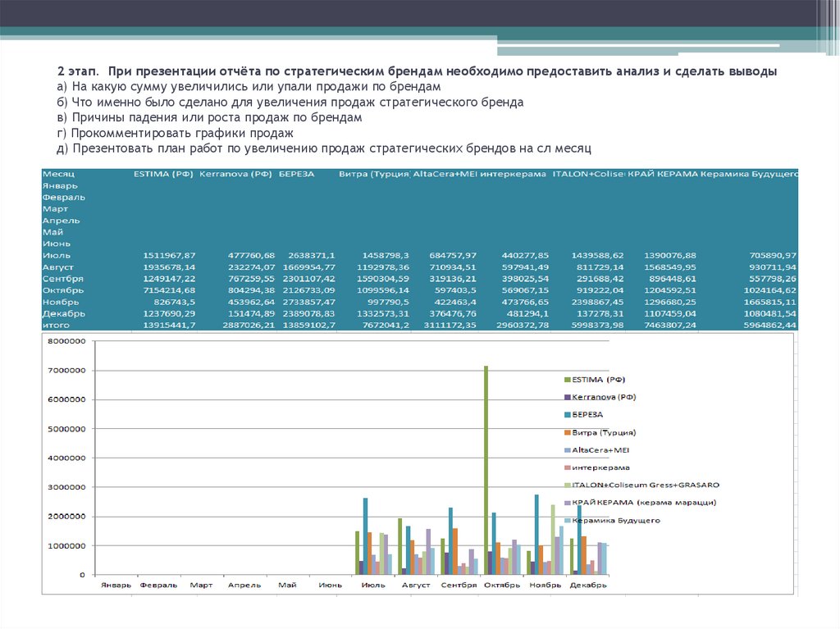This screenshot has width=840, height=629.
Task: Click the Июль row label in table
Action: [x=57, y=255]
